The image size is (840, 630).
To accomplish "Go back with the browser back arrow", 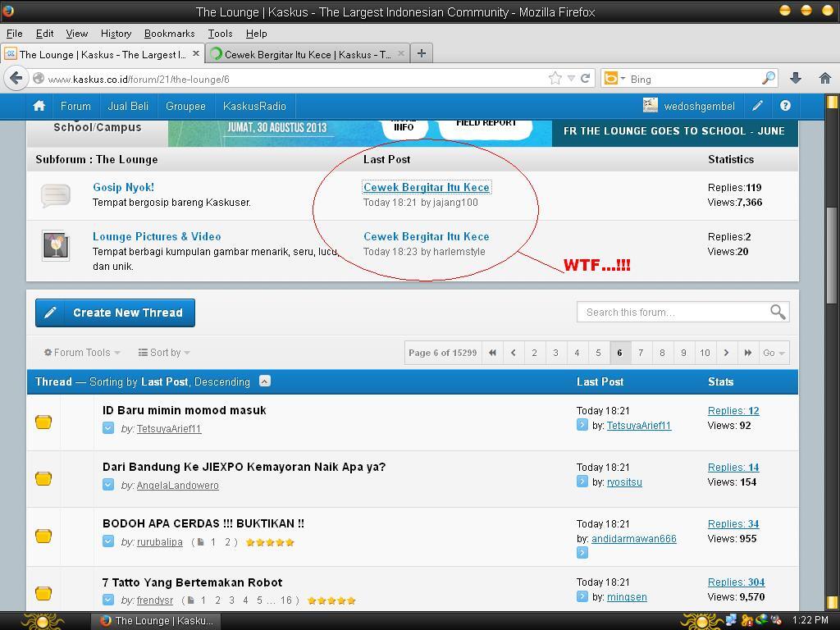I will tap(16, 79).
